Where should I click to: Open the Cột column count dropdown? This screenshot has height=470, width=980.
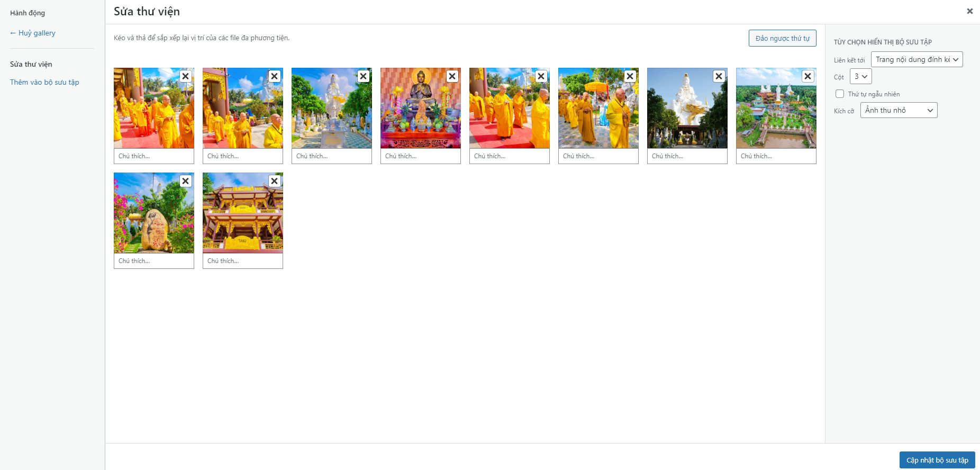pos(861,76)
